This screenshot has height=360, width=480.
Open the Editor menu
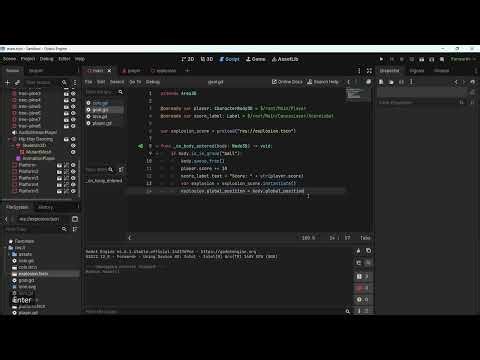click(x=64, y=59)
